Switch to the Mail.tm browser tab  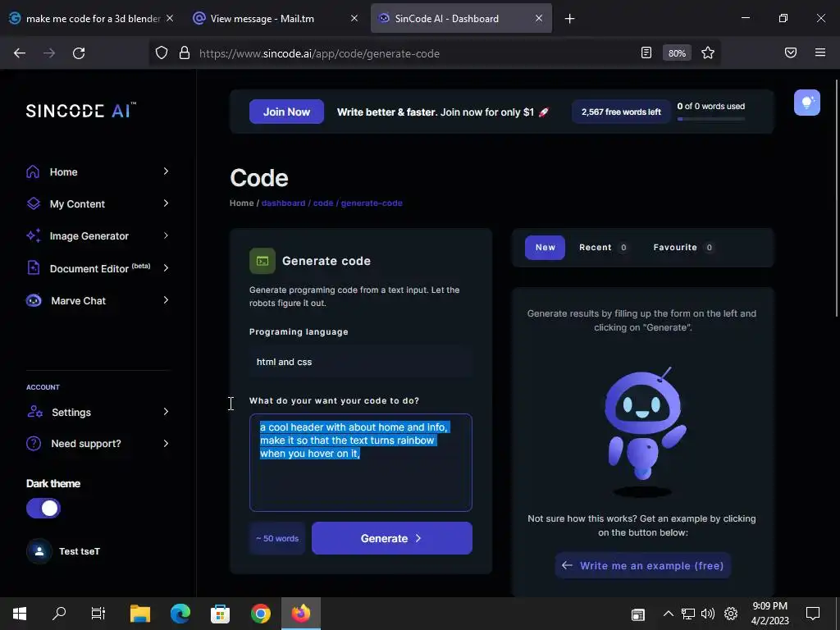pos(276,19)
